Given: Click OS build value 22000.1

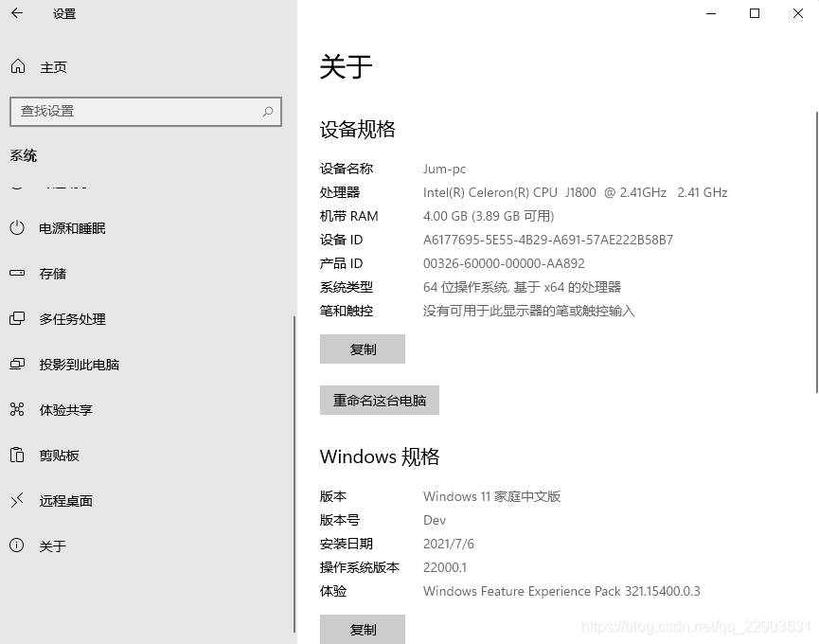Looking at the screenshot, I should 445,567.
